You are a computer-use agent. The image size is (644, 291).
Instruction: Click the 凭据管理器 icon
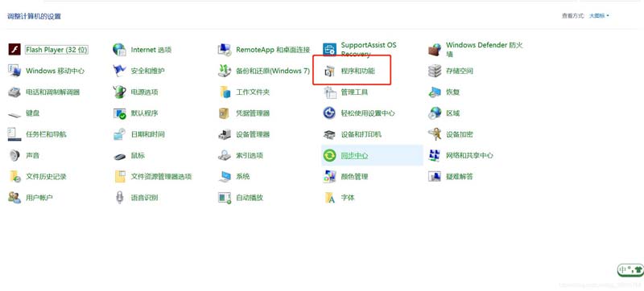[225, 113]
